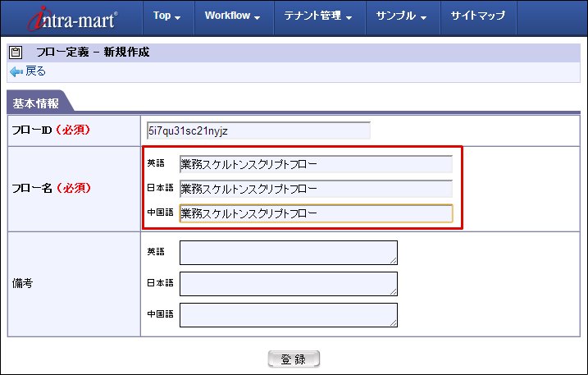Focus the 英語 flow name field
Viewport: 588px width, 375px height.
316,164
